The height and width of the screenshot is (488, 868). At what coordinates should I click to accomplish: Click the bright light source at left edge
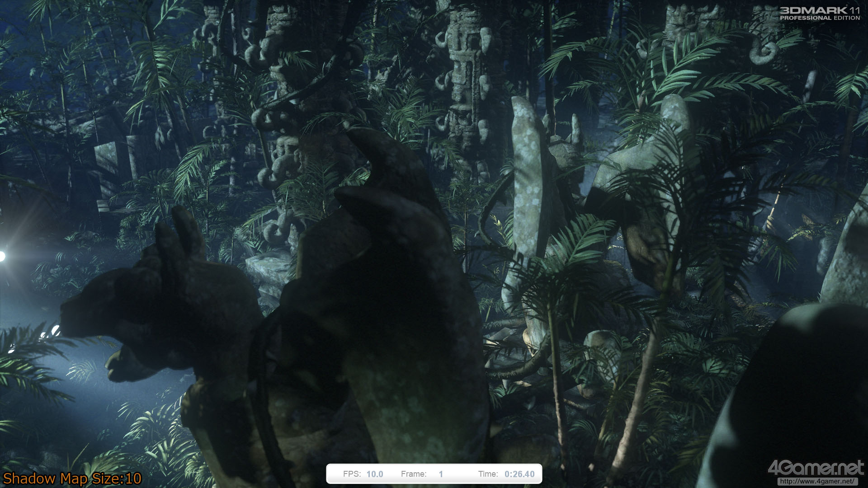pyautogui.click(x=2, y=257)
